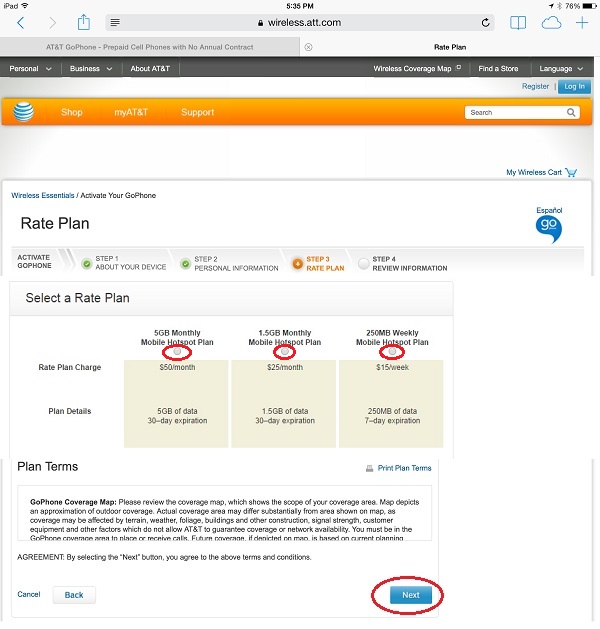
Task: Click the printer icon beside Print Plan Terms
Action: (x=369, y=468)
